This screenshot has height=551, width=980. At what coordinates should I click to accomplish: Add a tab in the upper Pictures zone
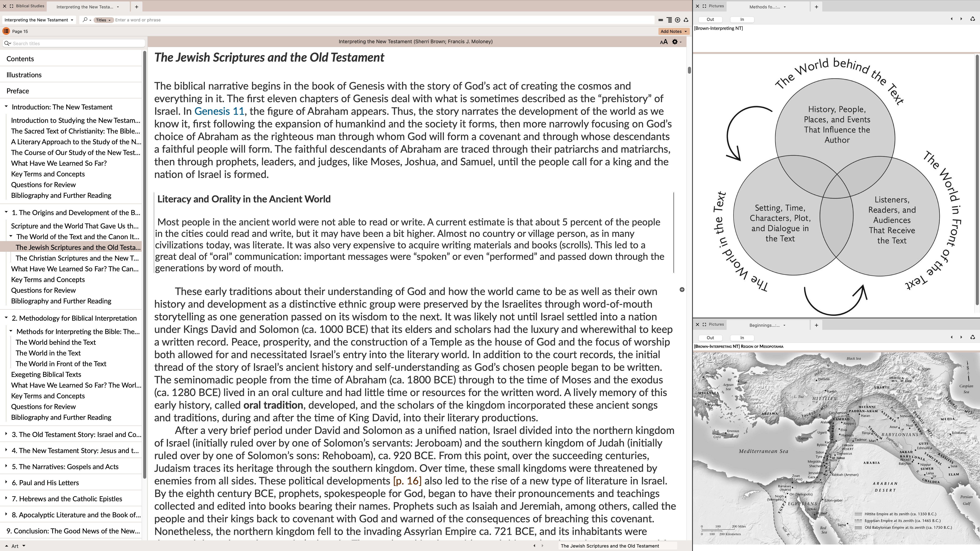(816, 7)
